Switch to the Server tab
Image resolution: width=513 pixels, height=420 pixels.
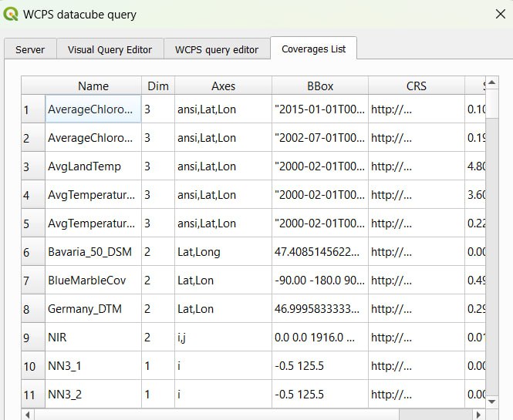[x=30, y=49]
